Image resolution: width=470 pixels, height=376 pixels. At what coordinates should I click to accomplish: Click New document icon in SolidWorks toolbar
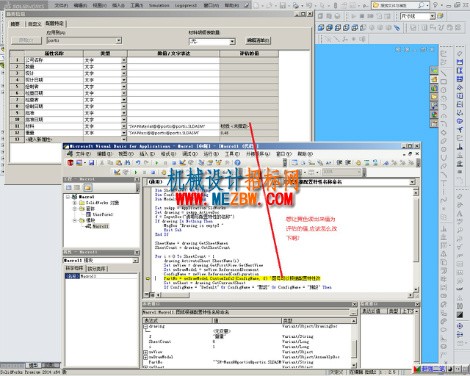click(x=257, y=5)
